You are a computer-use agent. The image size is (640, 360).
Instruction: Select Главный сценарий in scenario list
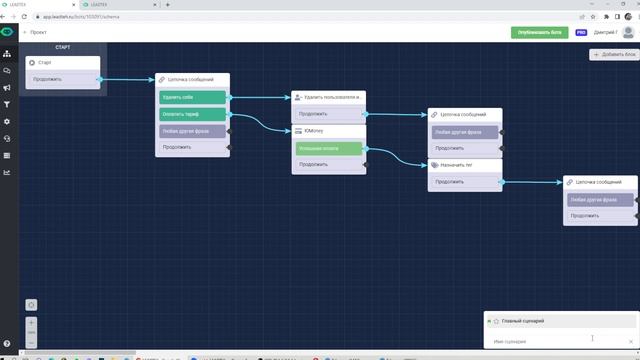click(561, 321)
